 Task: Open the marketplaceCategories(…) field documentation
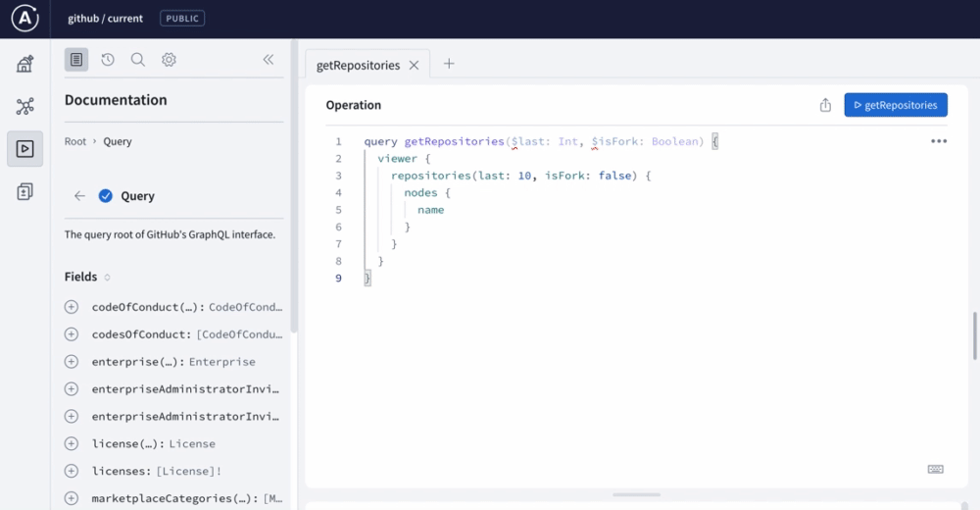click(x=187, y=498)
